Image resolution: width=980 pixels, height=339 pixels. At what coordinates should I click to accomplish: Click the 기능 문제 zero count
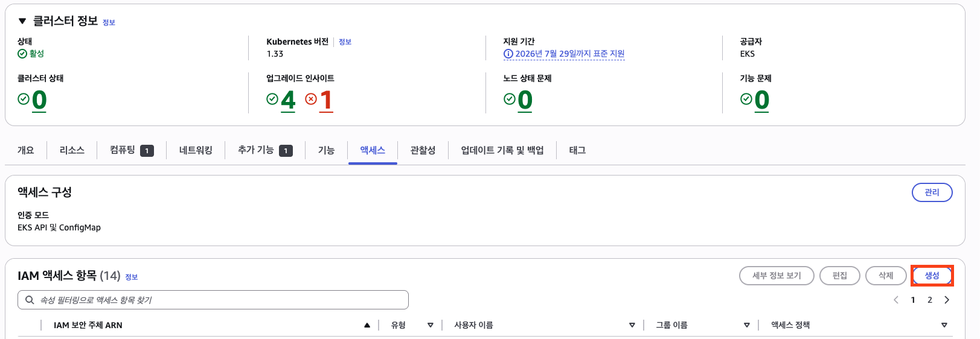(x=761, y=100)
